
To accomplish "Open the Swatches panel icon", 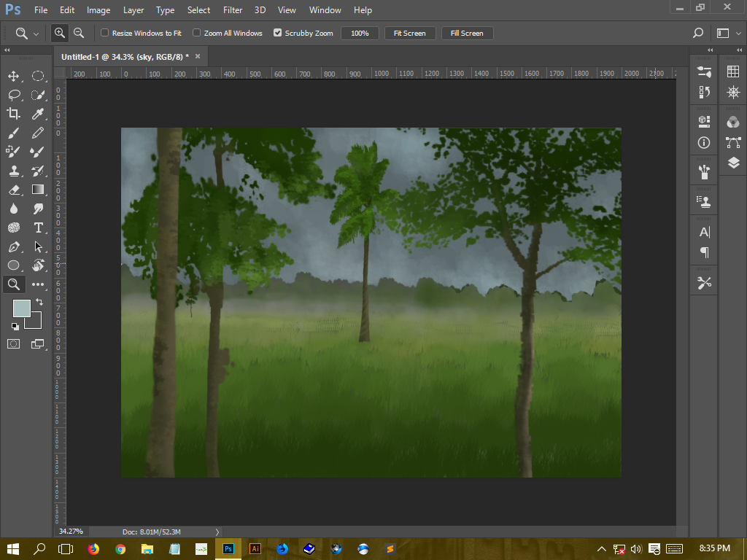I will pos(732,72).
